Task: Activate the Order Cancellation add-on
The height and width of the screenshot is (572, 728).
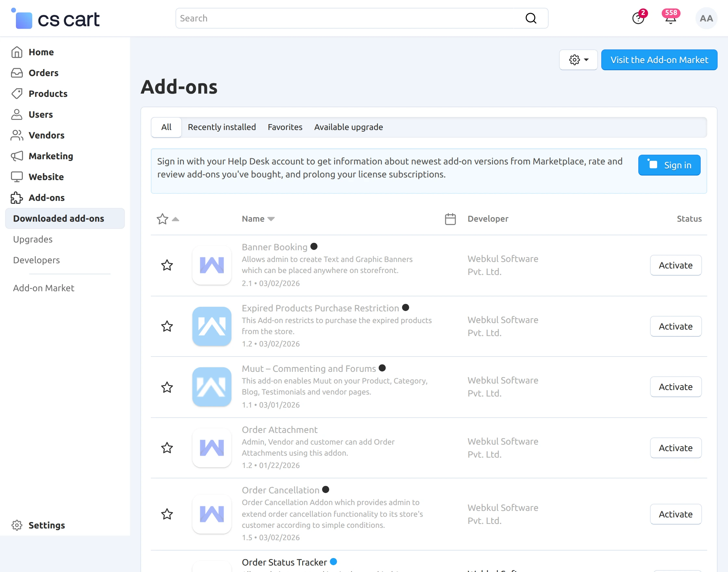Action: click(x=676, y=514)
